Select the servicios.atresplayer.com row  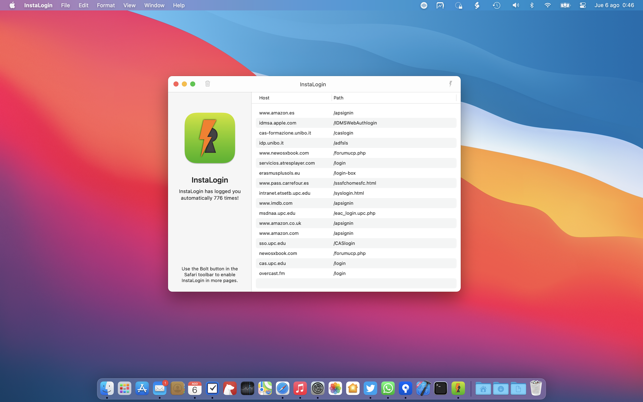(356, 163)
